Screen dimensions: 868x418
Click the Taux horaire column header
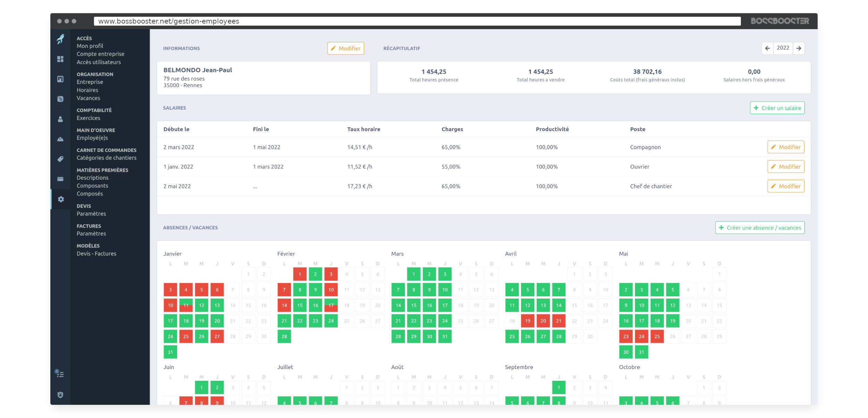pyautogui.click(x=364, y=129)
